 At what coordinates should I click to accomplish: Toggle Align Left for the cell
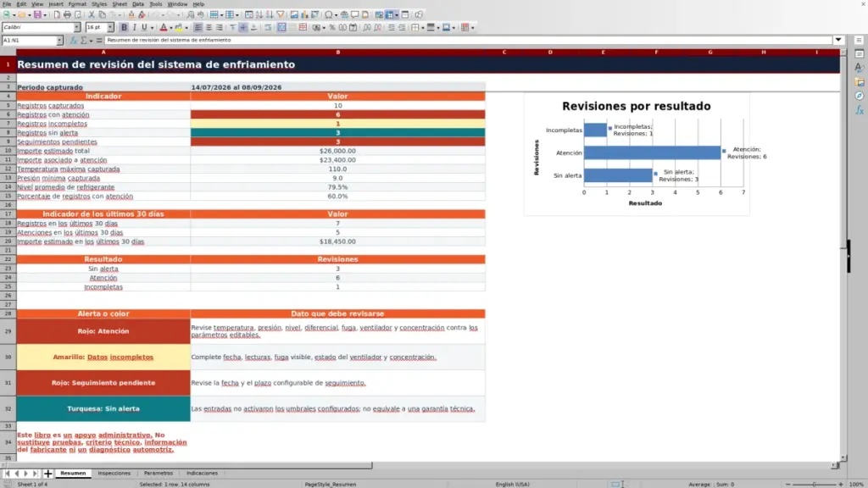[198, 27]
